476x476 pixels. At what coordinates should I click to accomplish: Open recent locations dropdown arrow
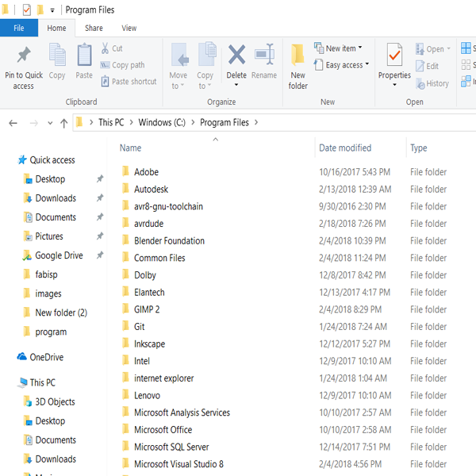tap(50, 123)
